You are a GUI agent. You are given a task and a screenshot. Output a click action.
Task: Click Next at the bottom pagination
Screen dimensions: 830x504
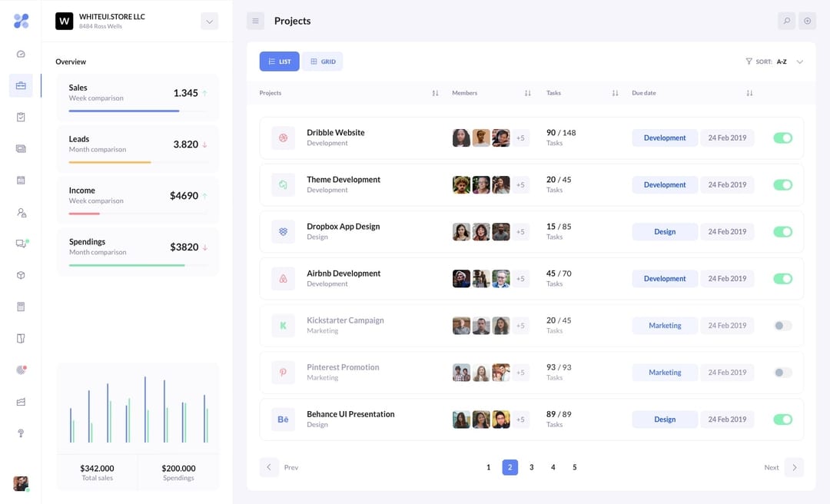(x=771, y=466)
